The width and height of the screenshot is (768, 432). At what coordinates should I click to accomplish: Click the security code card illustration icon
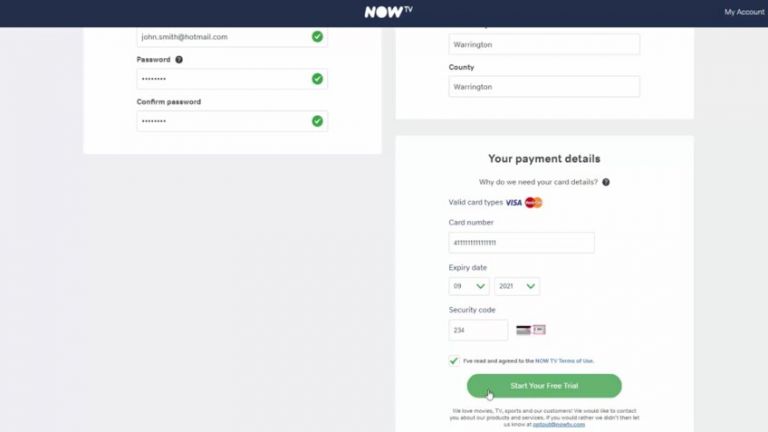pos(531,330)
